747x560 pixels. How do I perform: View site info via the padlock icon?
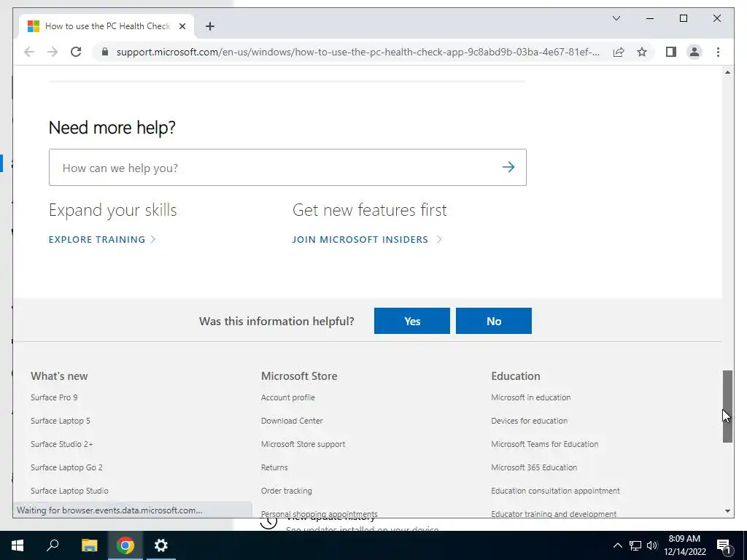(x=105, y=52)
